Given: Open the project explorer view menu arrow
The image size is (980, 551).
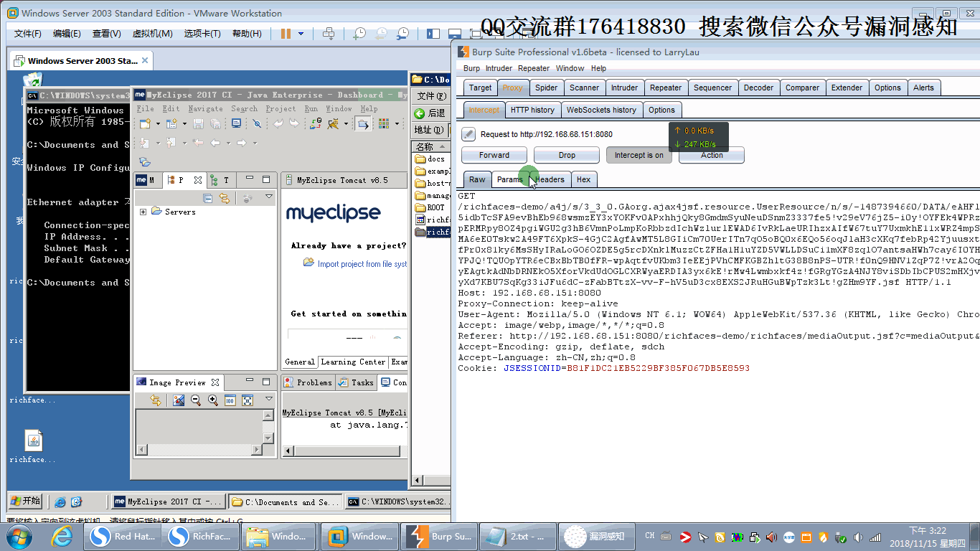Looking at the screenshot, I should click(269, 197).
